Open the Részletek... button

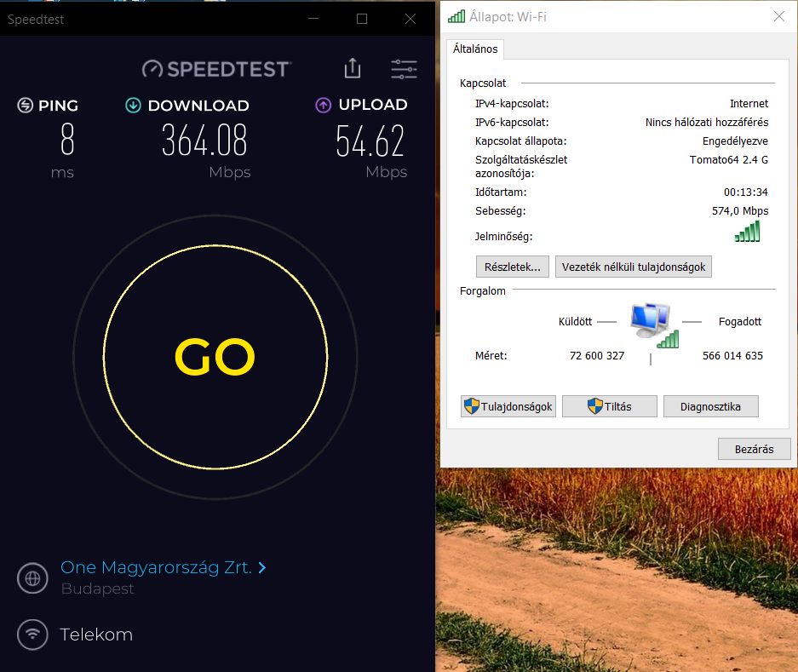coord(513,267)
